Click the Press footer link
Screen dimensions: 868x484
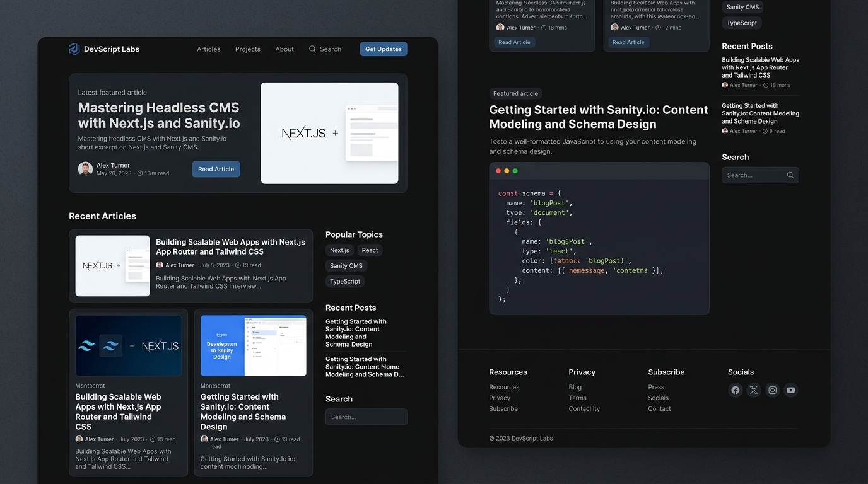point(656,387)
